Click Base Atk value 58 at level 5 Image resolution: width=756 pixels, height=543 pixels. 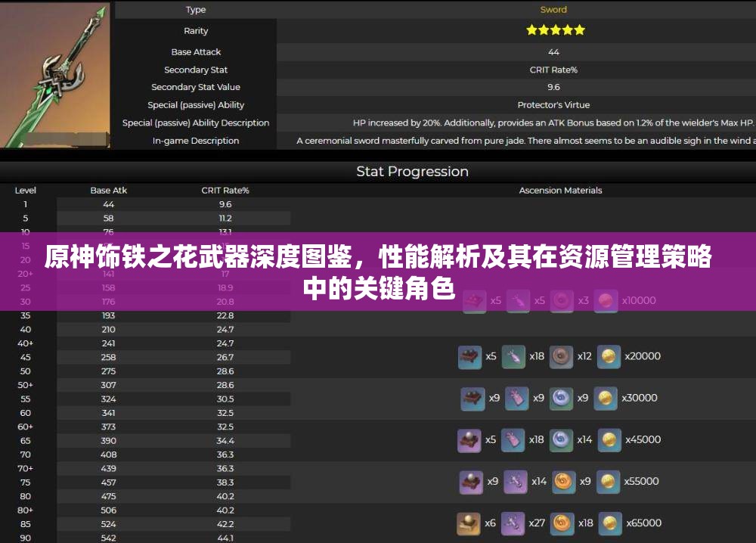pyautogui.click(x=108, y=218)
